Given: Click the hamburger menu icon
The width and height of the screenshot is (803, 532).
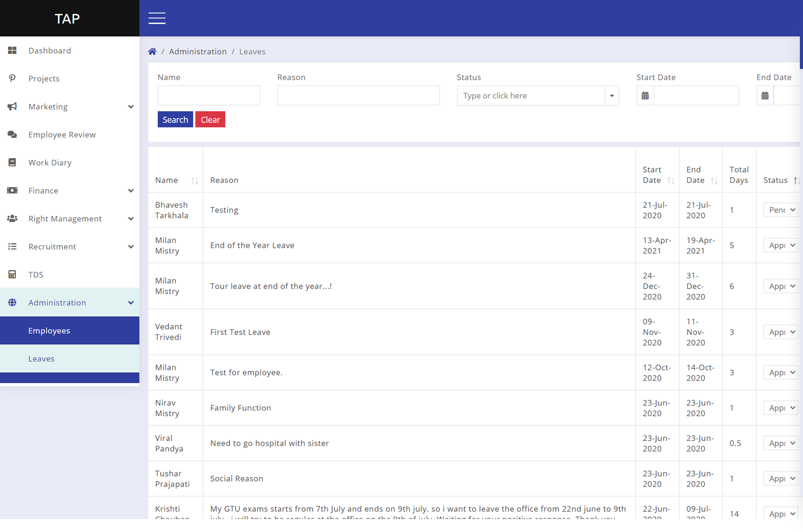Looking at the screenshot, I should (157, 18).
